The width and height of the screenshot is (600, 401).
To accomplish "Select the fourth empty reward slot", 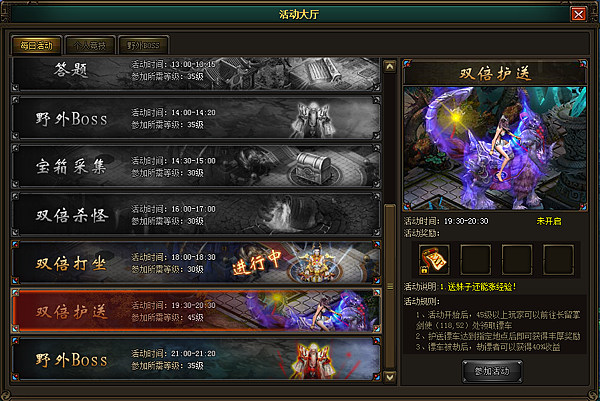I will click(x=558, y=260).
